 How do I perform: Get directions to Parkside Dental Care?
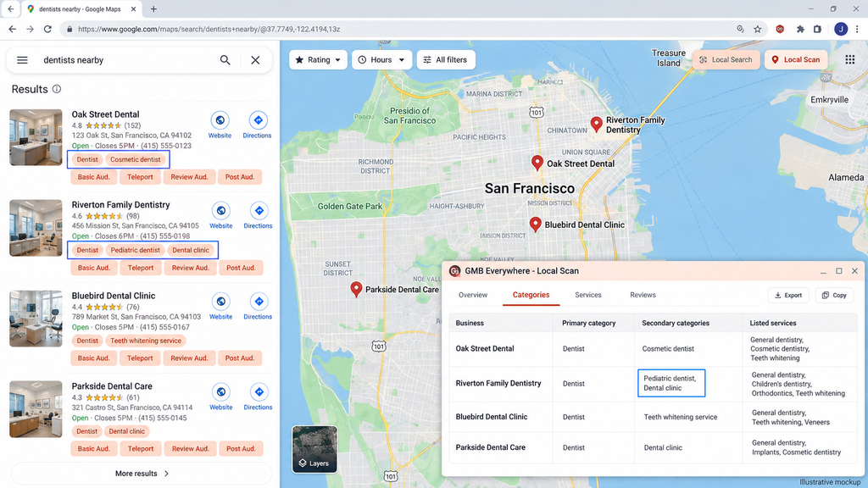pyautogui.click(x=259, y=391)
